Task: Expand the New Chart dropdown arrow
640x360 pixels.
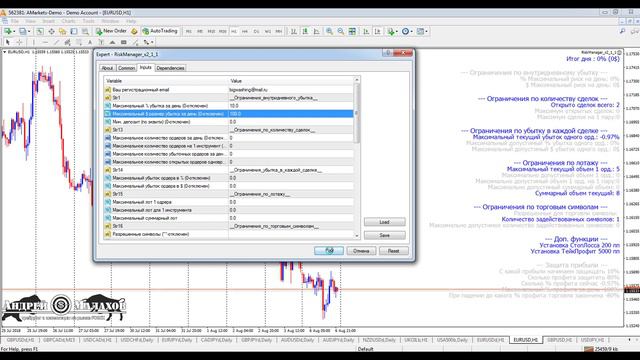Action: (14, 31)
